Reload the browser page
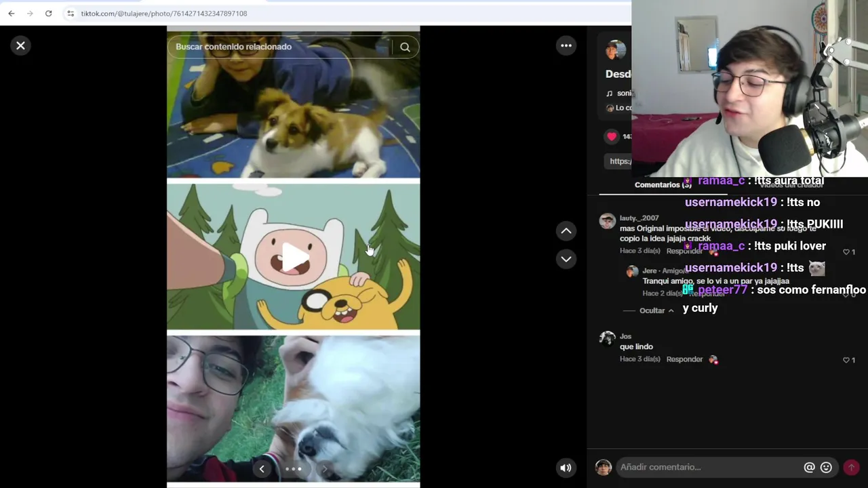The height and width of the screenshot is (488, 868). pos(48,13)
